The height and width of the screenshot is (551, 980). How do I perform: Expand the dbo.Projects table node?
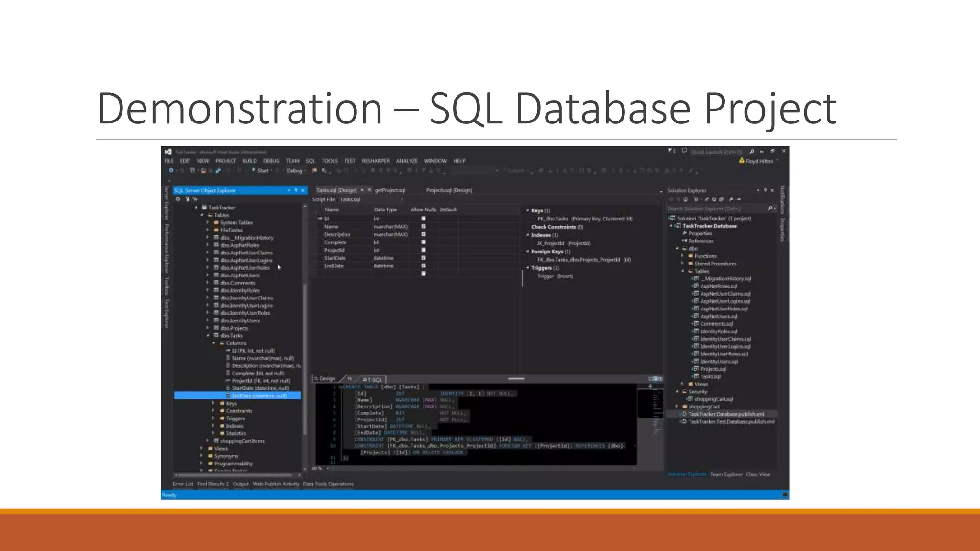coord(208,328)
